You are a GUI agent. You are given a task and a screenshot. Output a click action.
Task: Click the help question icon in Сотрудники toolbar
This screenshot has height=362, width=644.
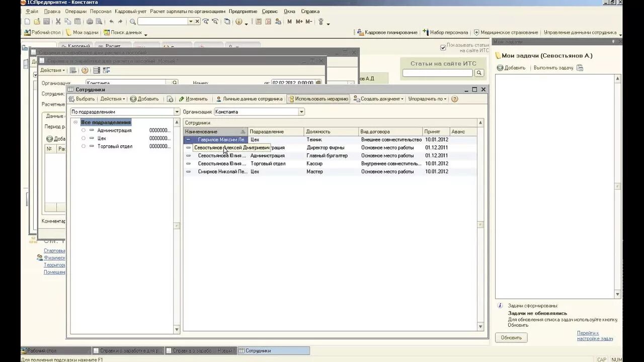click(x=455, y=99)
